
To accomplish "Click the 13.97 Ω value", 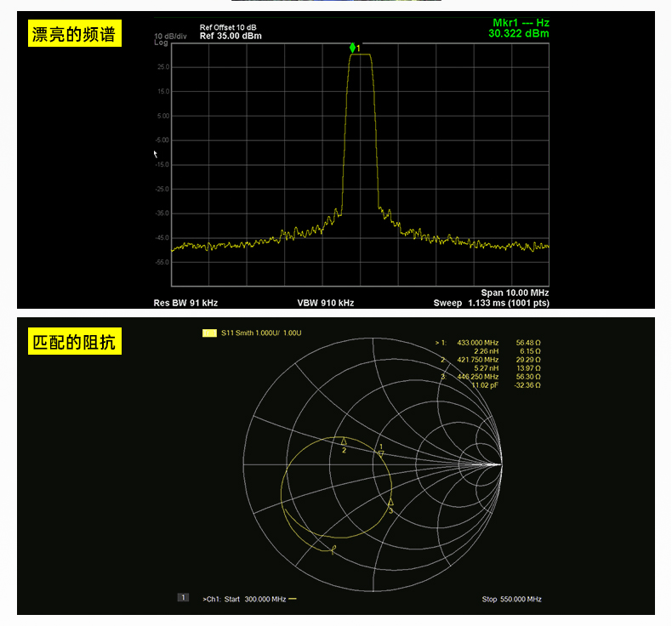I will click(x=528, y=368).
